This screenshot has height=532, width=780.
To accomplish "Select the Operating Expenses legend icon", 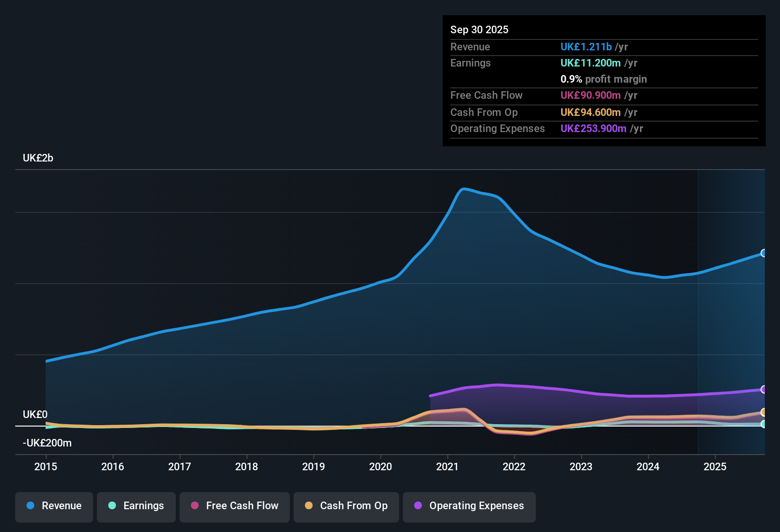I will click(417, 506).
